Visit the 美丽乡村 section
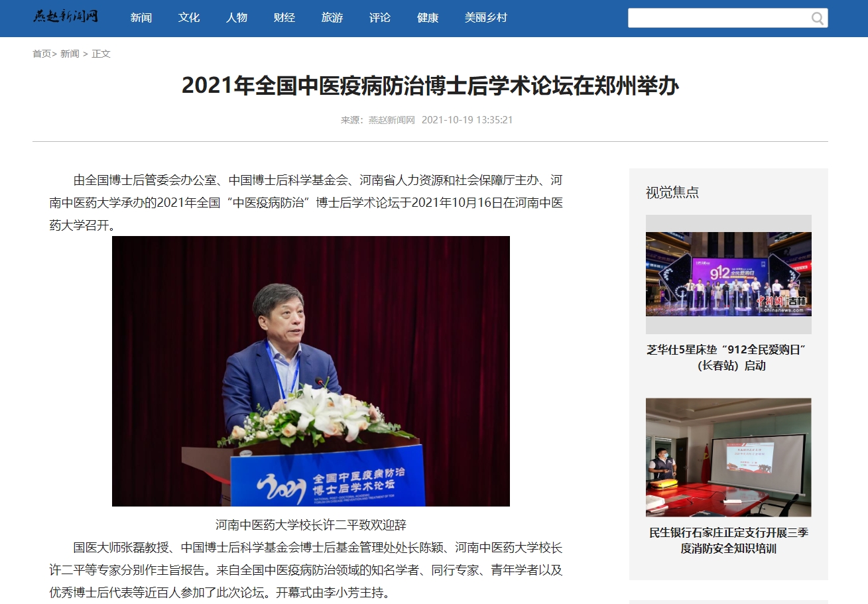This screenshot has width=868, height=604. pos(486,18)
